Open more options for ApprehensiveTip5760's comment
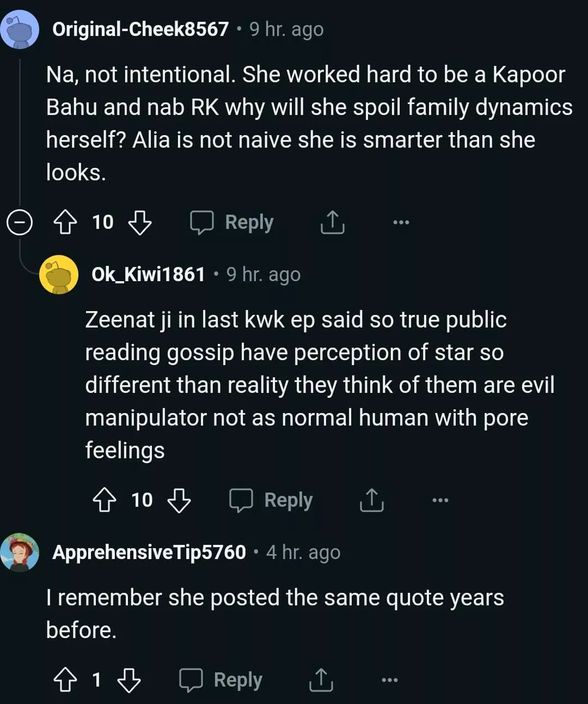Screen dimensions: 588x704 389,680
